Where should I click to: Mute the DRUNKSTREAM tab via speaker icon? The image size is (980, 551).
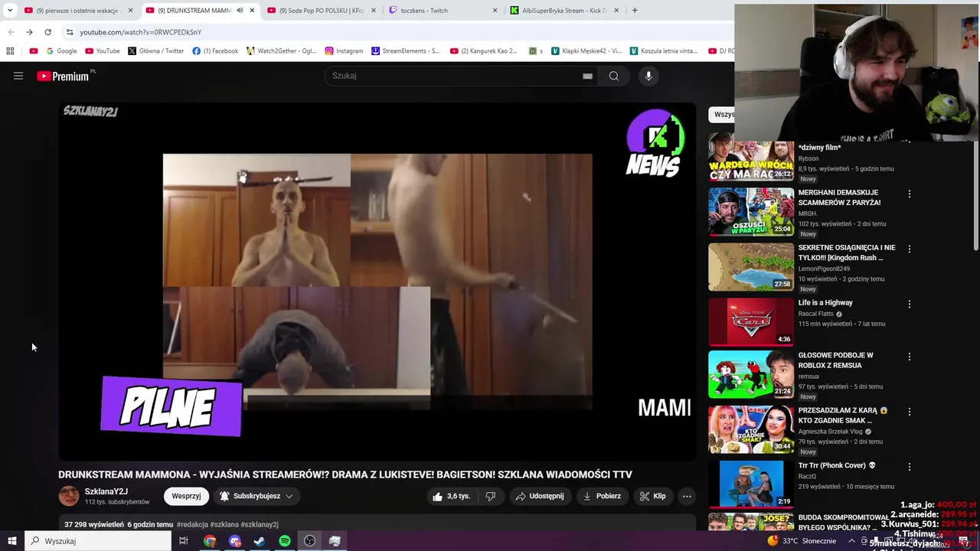240,11
